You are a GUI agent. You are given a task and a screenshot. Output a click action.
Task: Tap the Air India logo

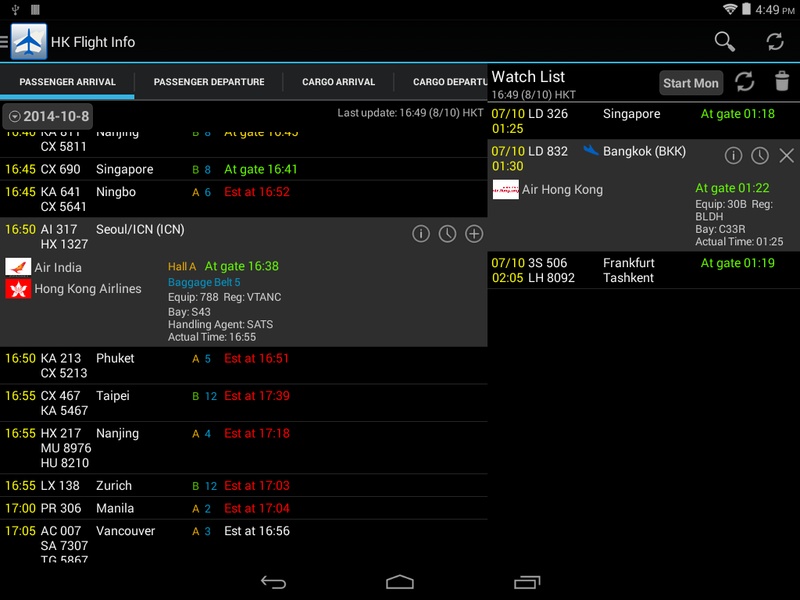click(18, 267)
